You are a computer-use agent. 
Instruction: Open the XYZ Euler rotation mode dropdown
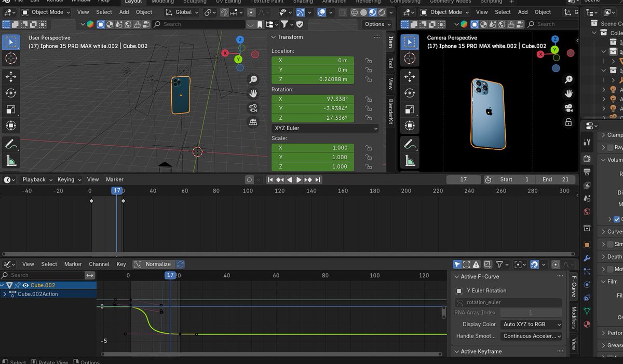pyautogui.click(x=325, y=128)
